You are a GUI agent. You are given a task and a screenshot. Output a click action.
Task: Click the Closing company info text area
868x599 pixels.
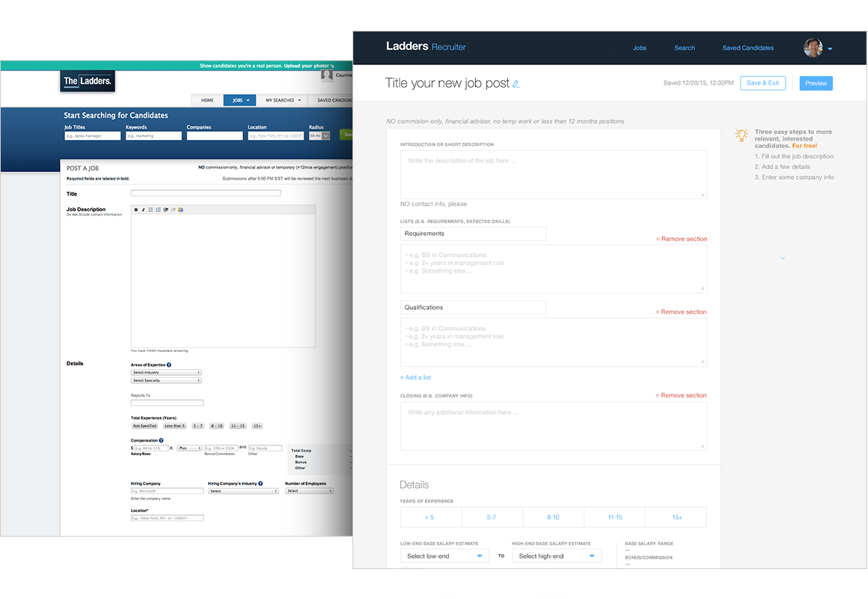[x=554, y=426]
